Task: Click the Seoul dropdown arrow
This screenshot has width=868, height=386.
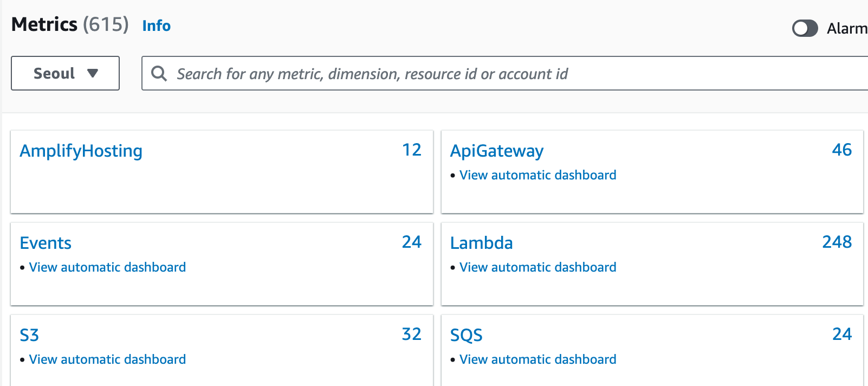Action: point(93,73)
